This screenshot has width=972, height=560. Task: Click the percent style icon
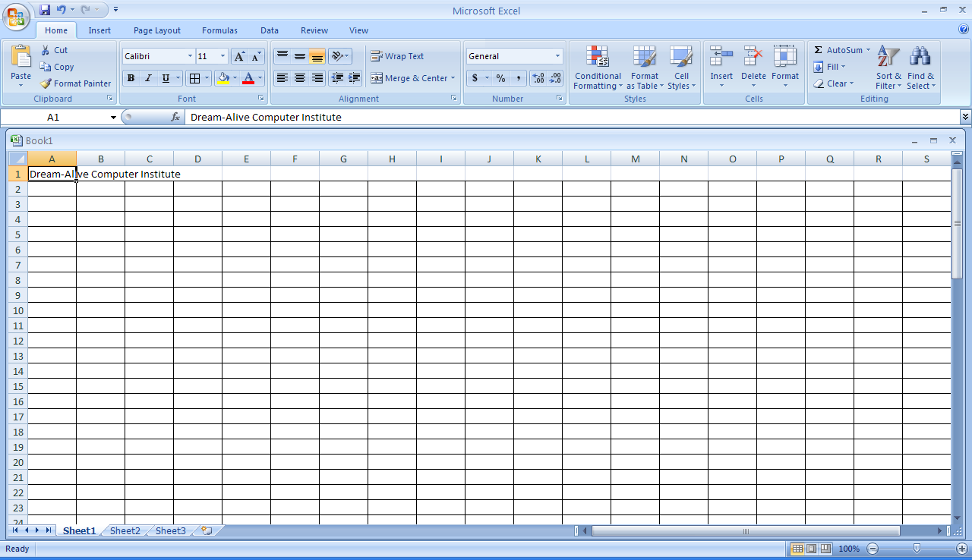point(500,78)
